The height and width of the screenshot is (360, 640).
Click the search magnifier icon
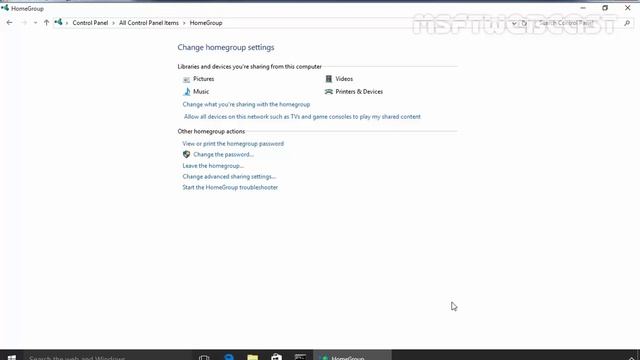coord(627,23)
